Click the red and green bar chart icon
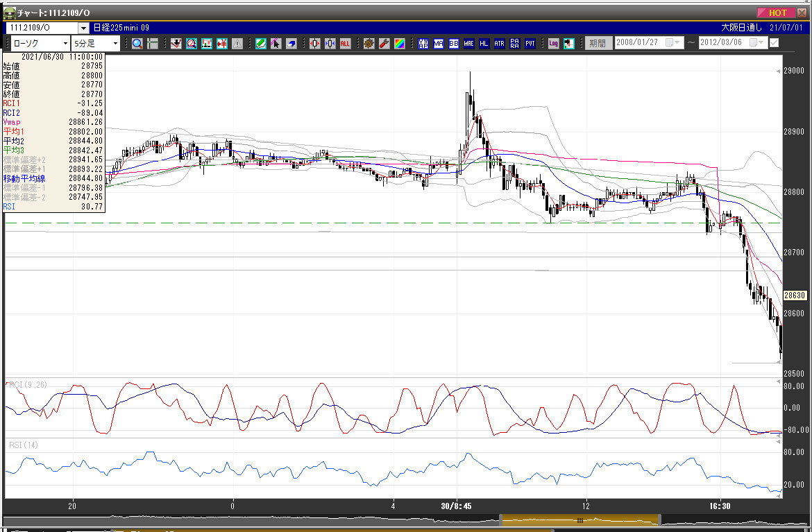812x532 pixels. click(207, 44)
